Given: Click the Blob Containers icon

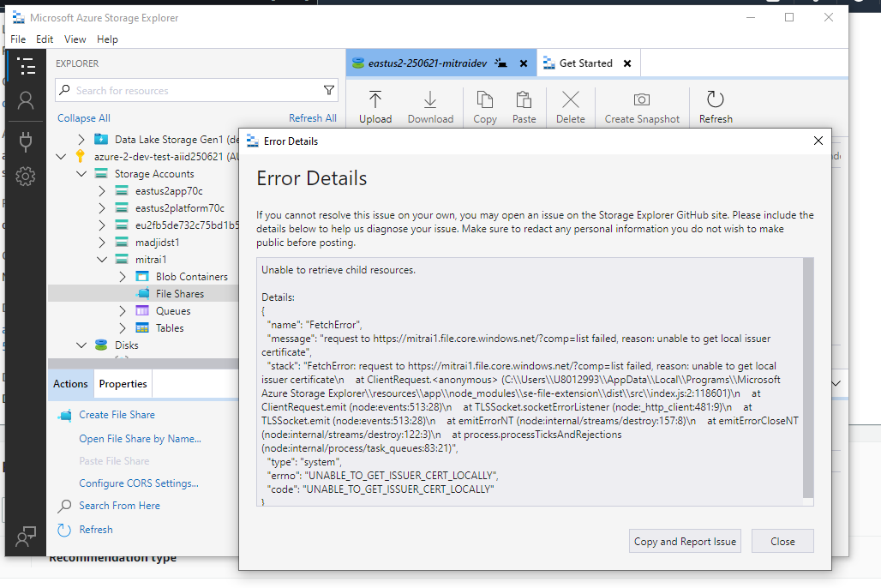Looking at the screenshot, I should click(x=143, y=277).
